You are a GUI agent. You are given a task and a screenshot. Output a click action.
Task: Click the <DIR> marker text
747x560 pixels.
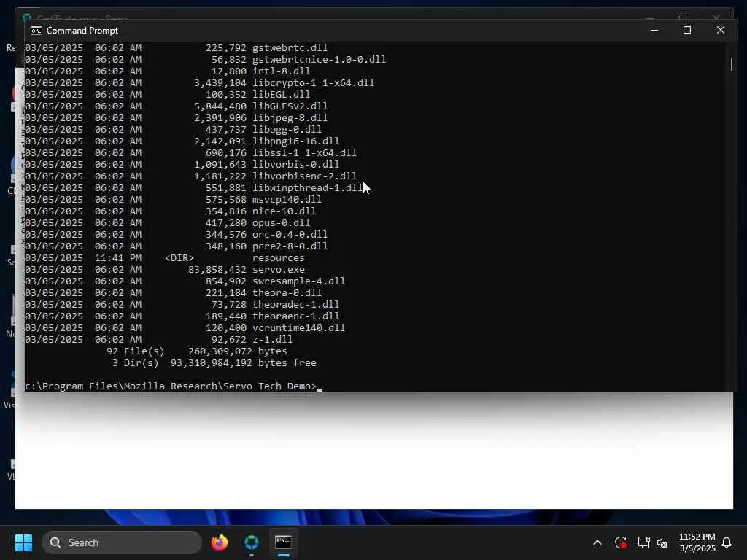[179, 258]
